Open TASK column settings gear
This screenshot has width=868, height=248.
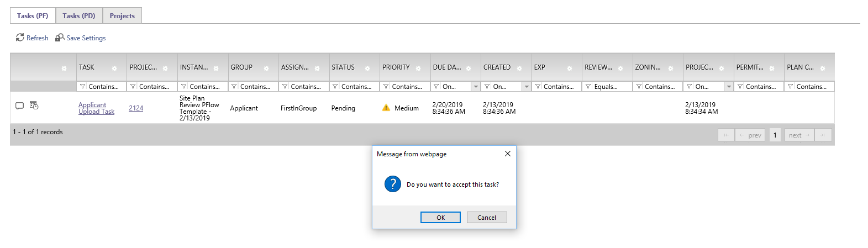tap(114, 68)
